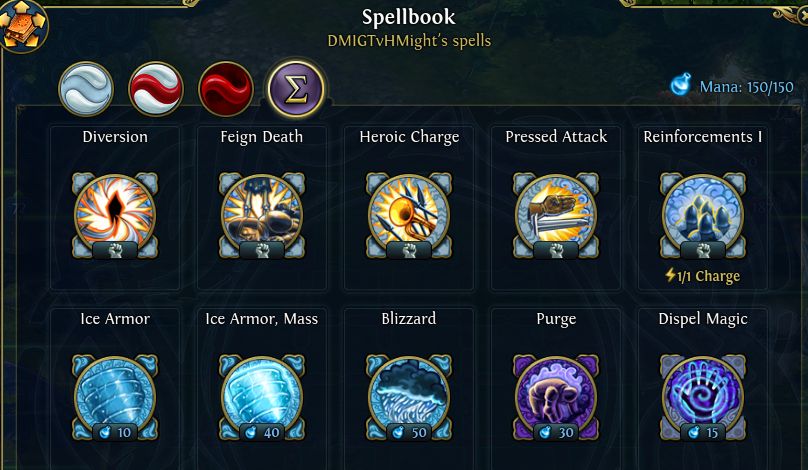Switch to the white magic school tab
The width and height of the screenshot is (808, 470).
(86, 89)
